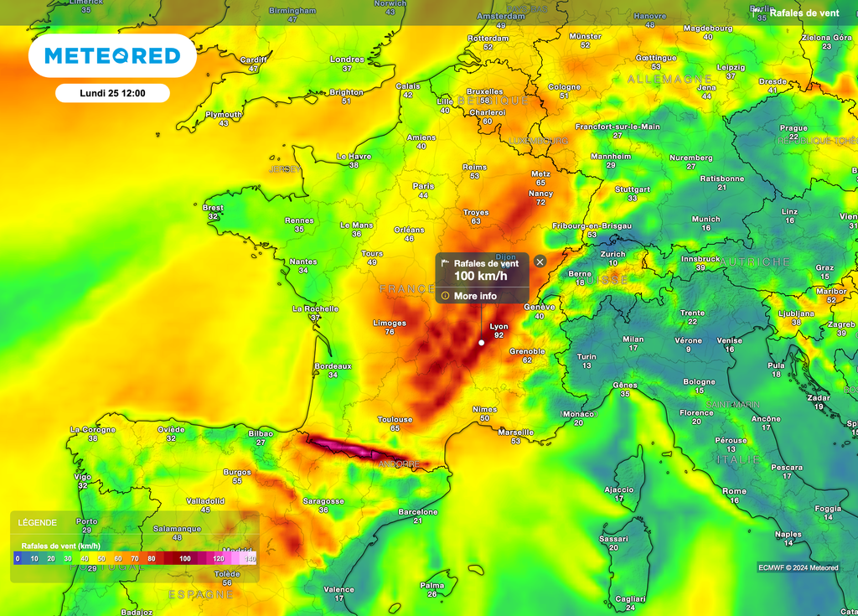This screenshot has width=858, height=616.
Task: Select the Rennes 35 city label
Action: tap(299, 225)
